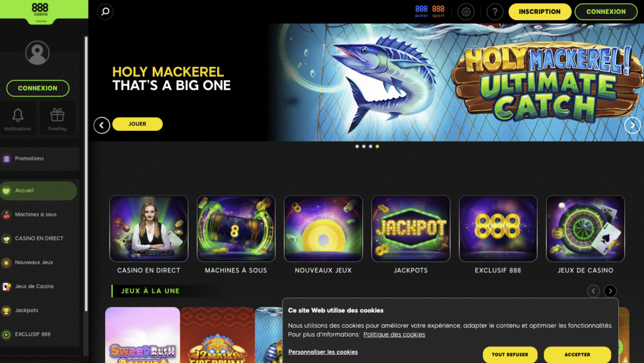The image size is (644, 363).
Task: Click the sidebar vertical scrollbar
Action: (x=86, y=174)
